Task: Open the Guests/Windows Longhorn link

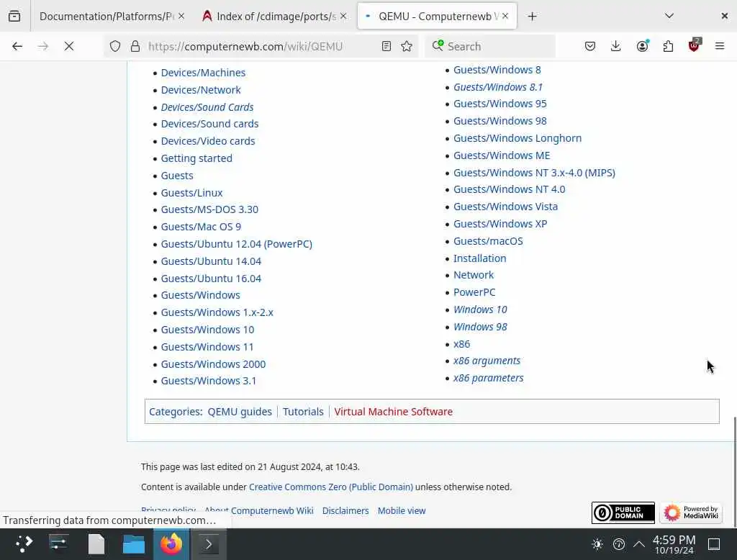Action: point(517,138)
